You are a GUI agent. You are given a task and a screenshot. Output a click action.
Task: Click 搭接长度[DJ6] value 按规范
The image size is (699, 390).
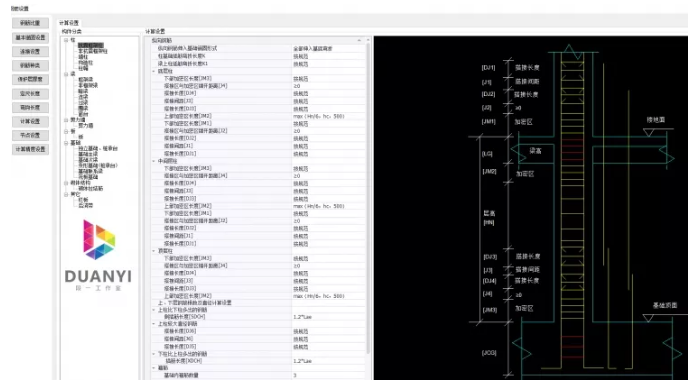click(328, 332)
